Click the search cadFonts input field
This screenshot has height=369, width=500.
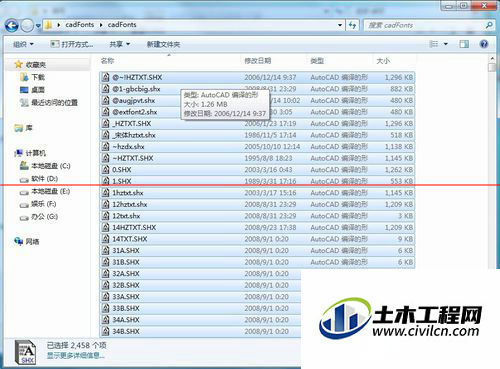coord(425,25)
